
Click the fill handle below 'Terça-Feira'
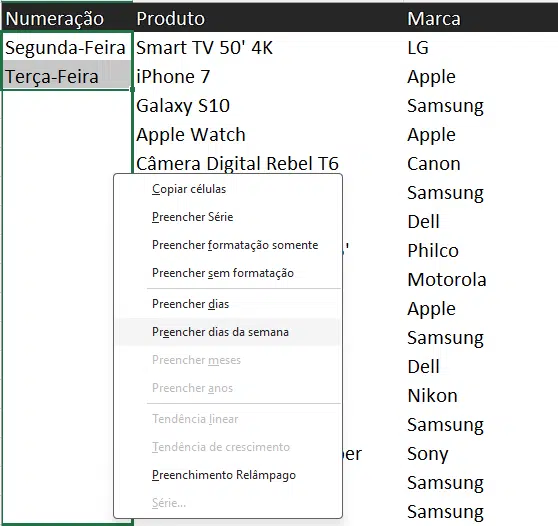[132, 90]
